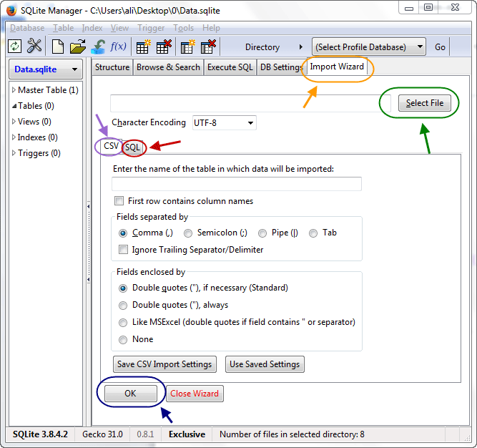Choose Double quotes if necessary (Standard)
This screenshot has width=477, height=448.
coord(123,288)
